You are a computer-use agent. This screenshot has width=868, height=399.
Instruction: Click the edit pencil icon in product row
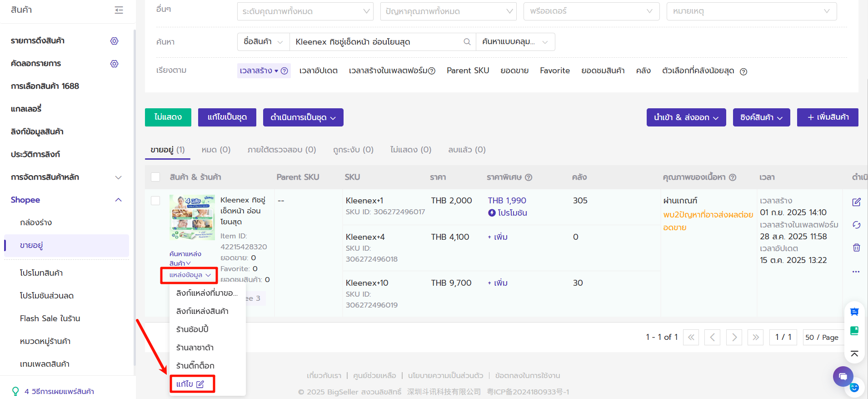coord(856,202)
